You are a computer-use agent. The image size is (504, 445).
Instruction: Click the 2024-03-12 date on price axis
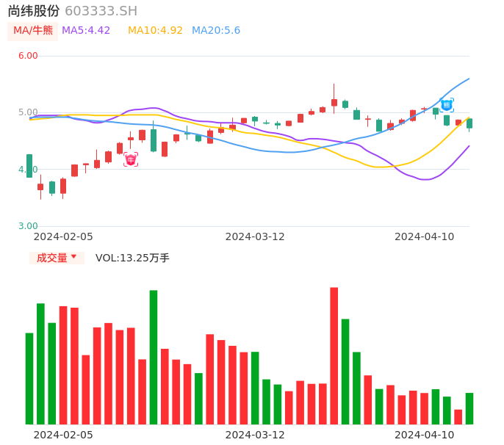point(255,236)
